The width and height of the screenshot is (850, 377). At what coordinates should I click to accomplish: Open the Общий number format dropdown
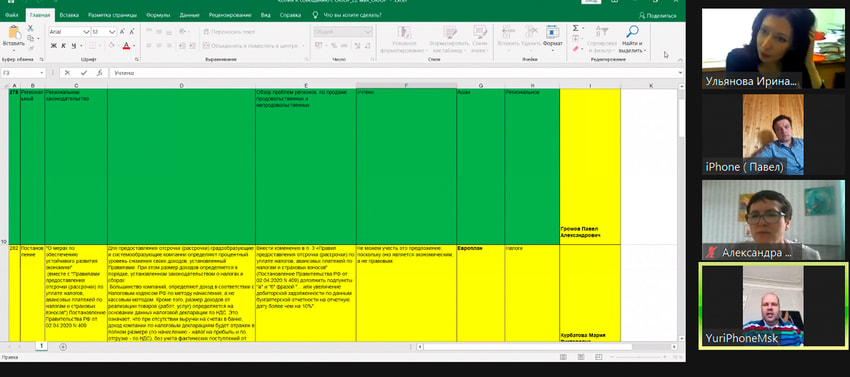(x=343, y=32)
